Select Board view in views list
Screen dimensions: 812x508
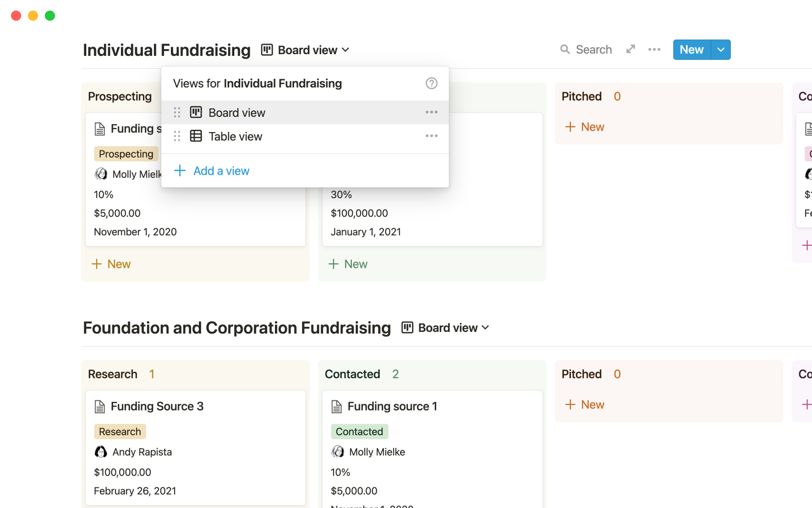click(237, 113)
